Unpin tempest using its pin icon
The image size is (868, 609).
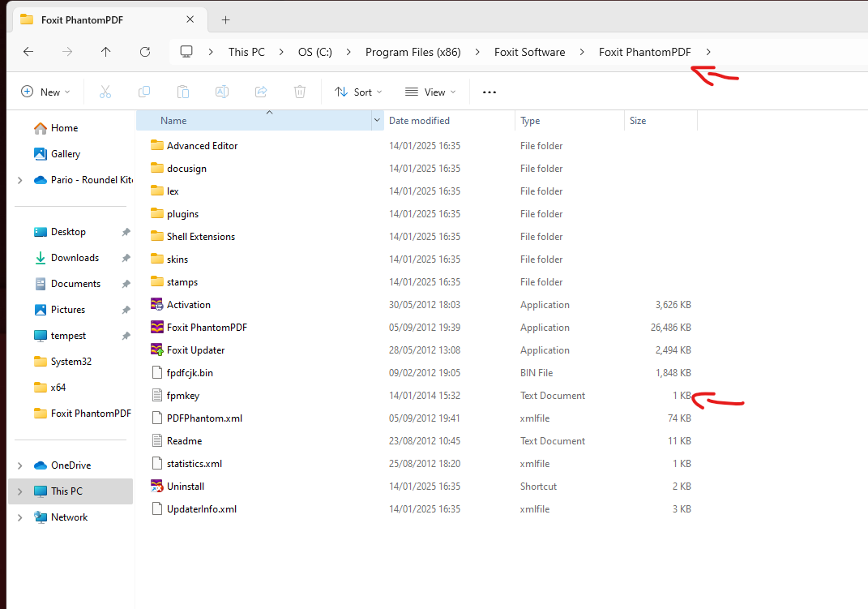[x=126, y=336]
